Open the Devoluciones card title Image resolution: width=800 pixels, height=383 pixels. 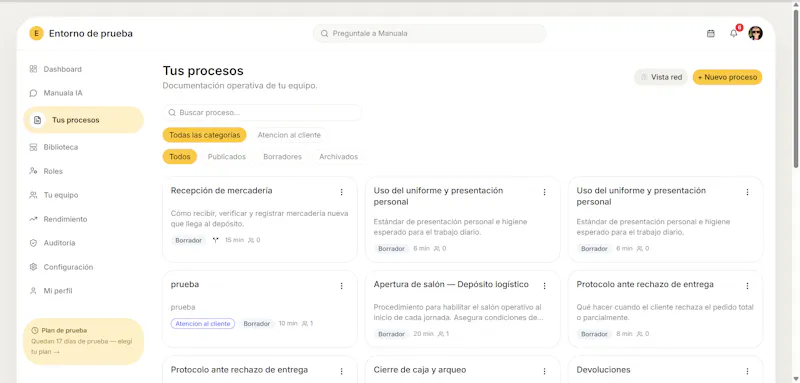(x=604, y=370)
